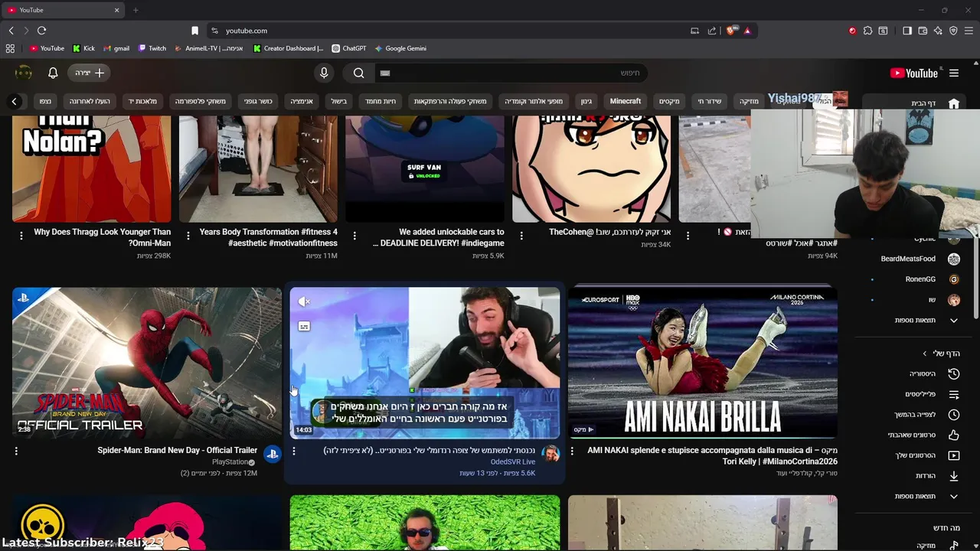Open the gmail bookmark
The width and height of the screenshot is (980, 551).
point(116,48)
